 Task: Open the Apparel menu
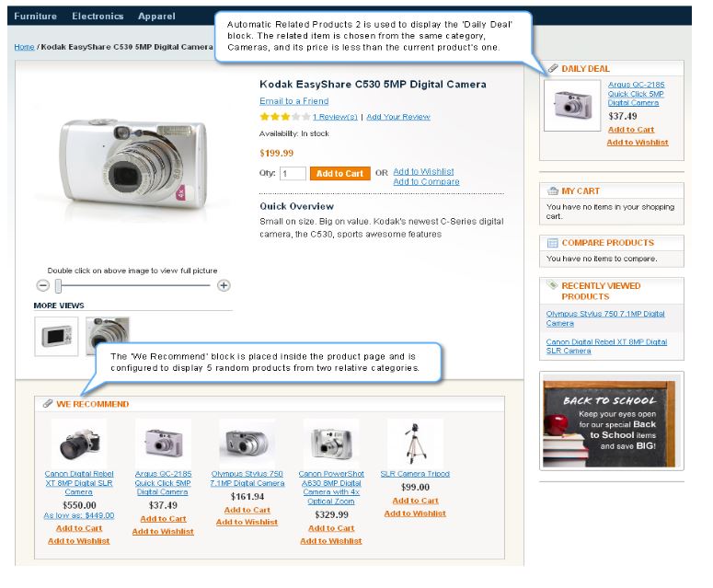156,16
